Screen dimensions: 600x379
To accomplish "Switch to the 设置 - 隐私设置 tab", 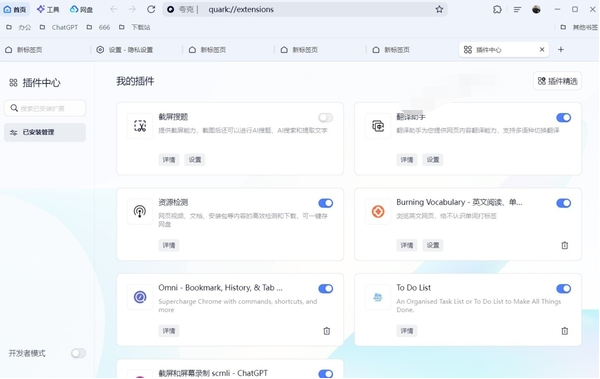I will tap(137, 50).
